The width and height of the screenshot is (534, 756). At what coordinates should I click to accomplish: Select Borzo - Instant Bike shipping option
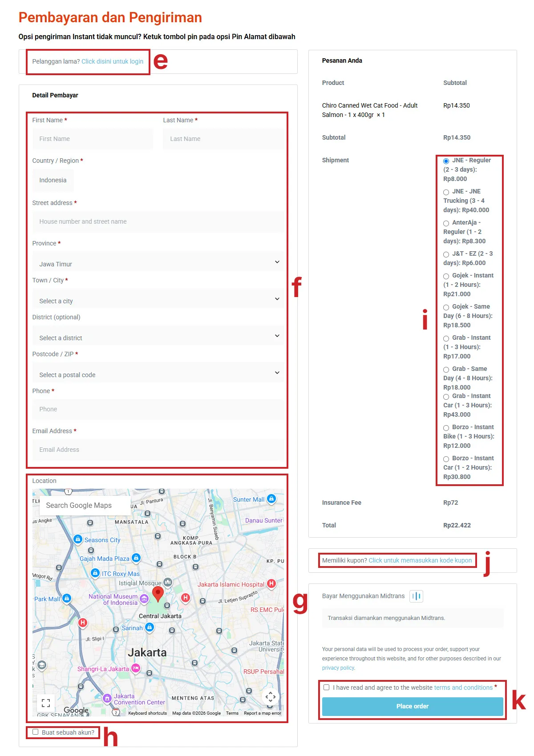click(446, 428)
